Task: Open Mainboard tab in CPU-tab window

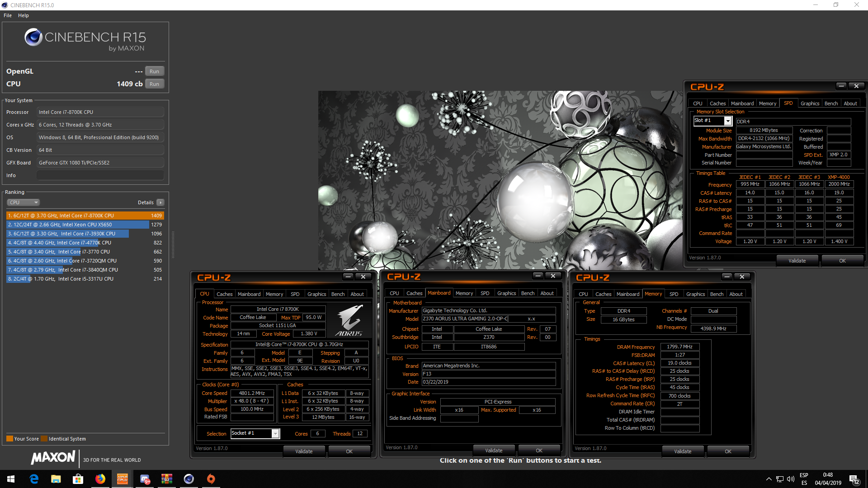Action: (x=249, y=294)
